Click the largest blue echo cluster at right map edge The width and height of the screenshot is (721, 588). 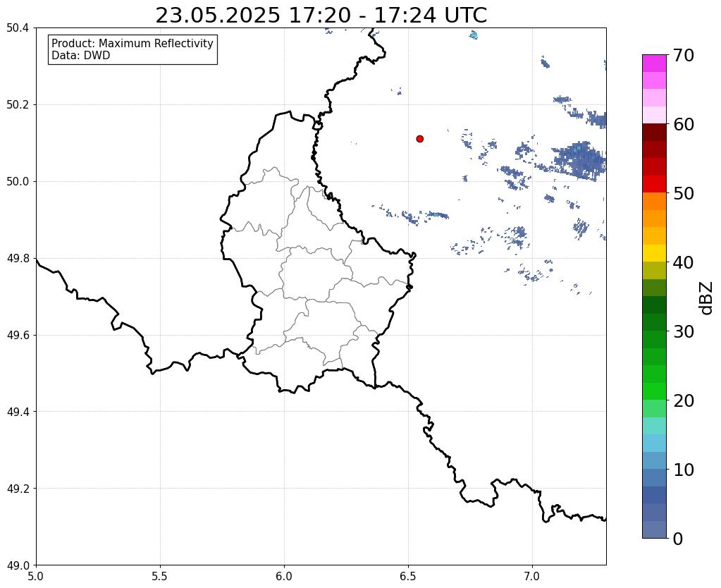click(x=580, y=160)
